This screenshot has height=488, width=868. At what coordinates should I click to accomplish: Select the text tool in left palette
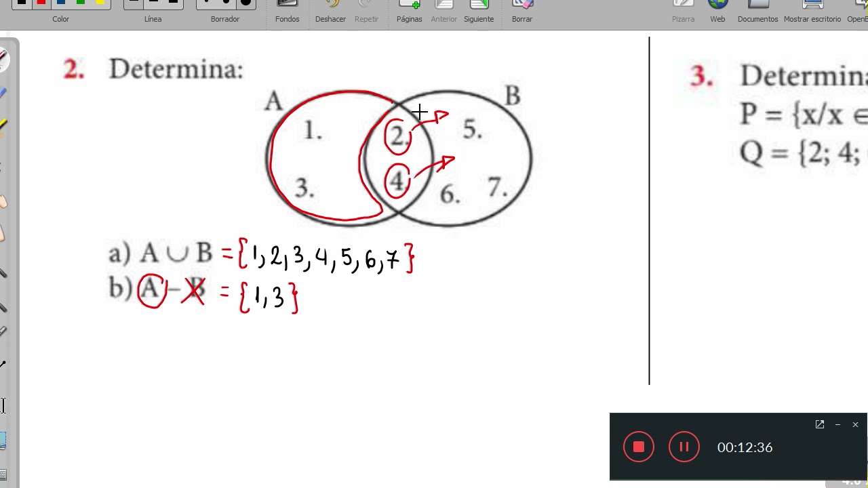tap(3, 405)
